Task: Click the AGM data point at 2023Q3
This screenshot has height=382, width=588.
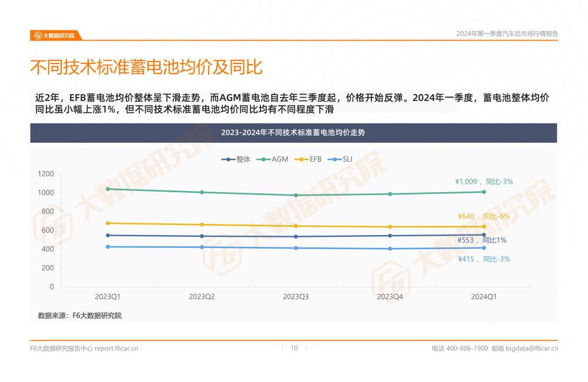Action: click(x=296, y=195)
